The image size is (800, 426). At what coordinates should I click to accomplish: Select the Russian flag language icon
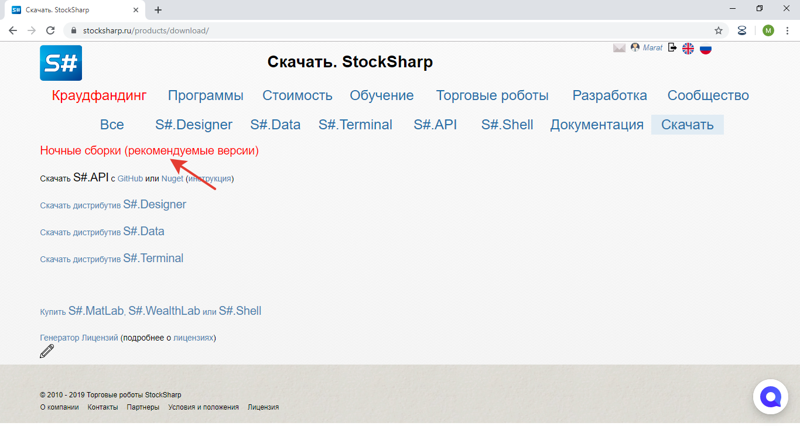[705, 48]
